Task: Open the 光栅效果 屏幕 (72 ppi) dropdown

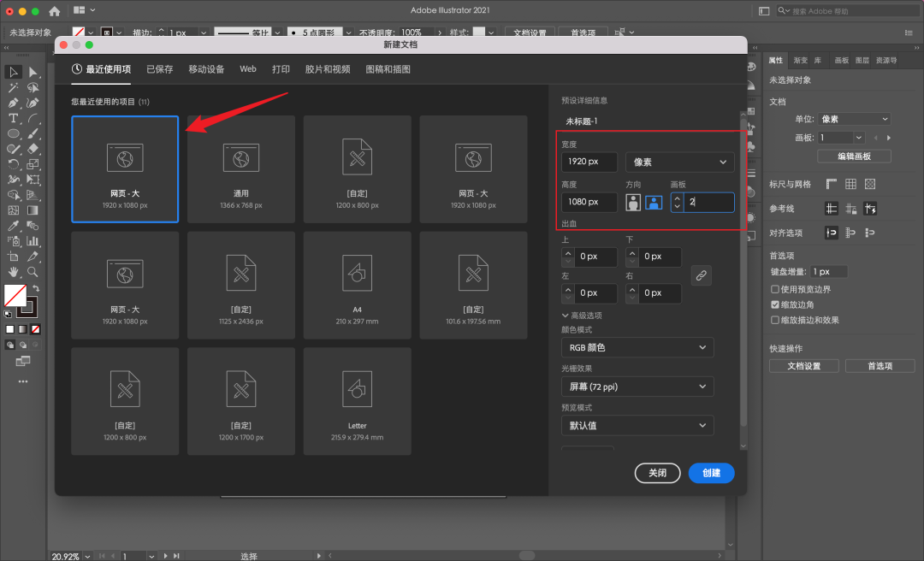Action: click(x=637, y=387)
